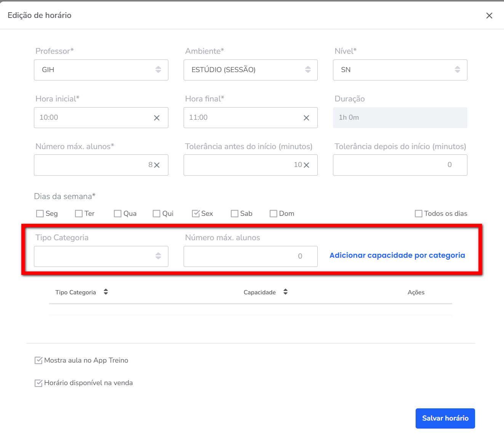504x440 pixels.
Task: Clear the Hora final 11:00 value
Action: tap(306, 118)
